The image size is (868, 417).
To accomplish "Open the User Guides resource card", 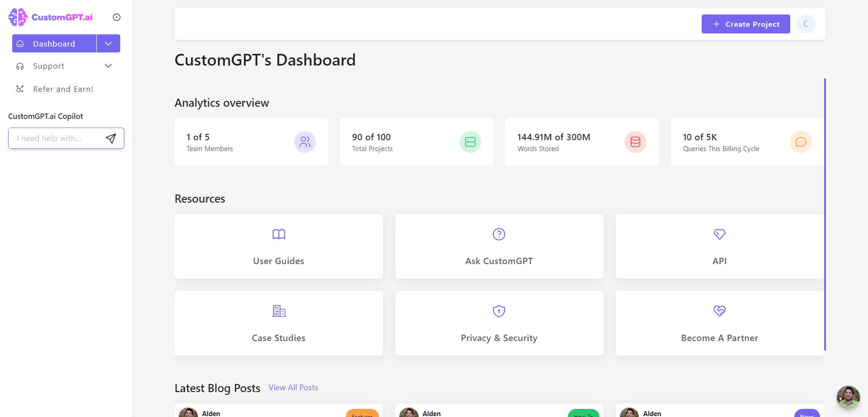I will point(278,246).
